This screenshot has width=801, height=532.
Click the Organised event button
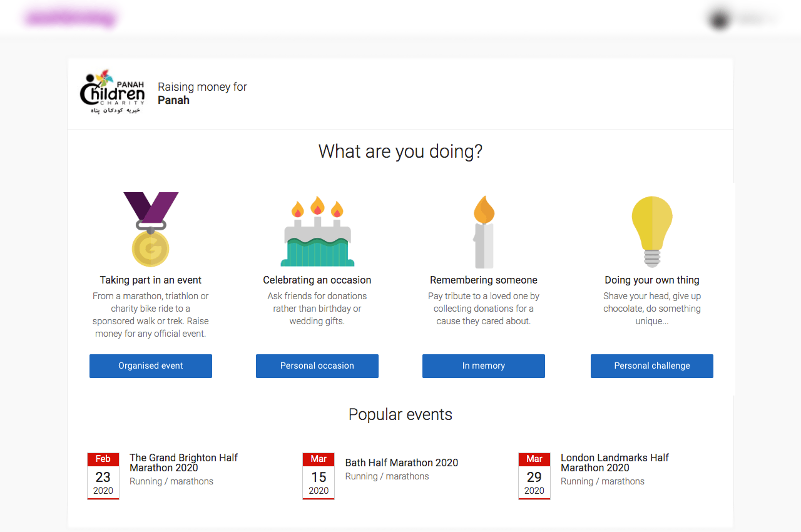pyautogui.click(x=150, y=366)
